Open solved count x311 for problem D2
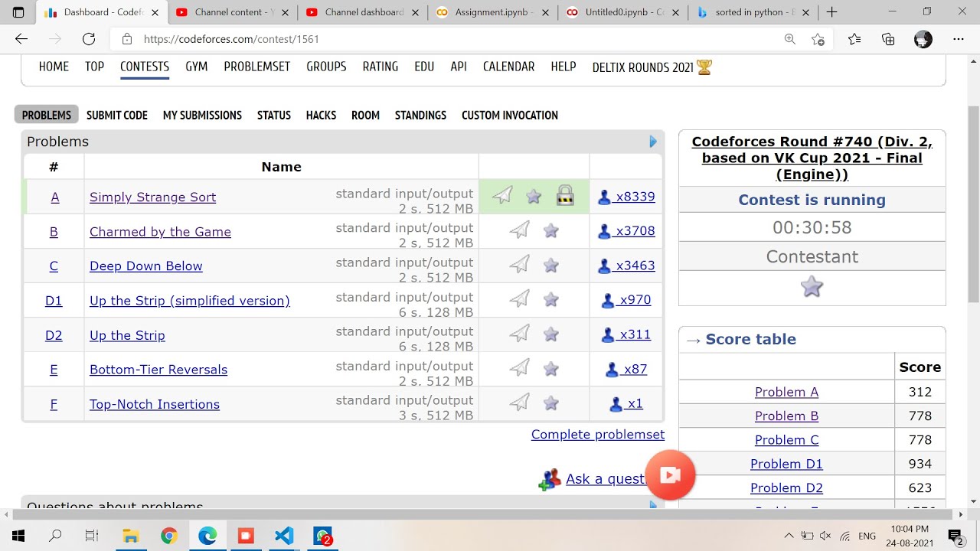Screen dimensions: 980x551 [626, 334]
